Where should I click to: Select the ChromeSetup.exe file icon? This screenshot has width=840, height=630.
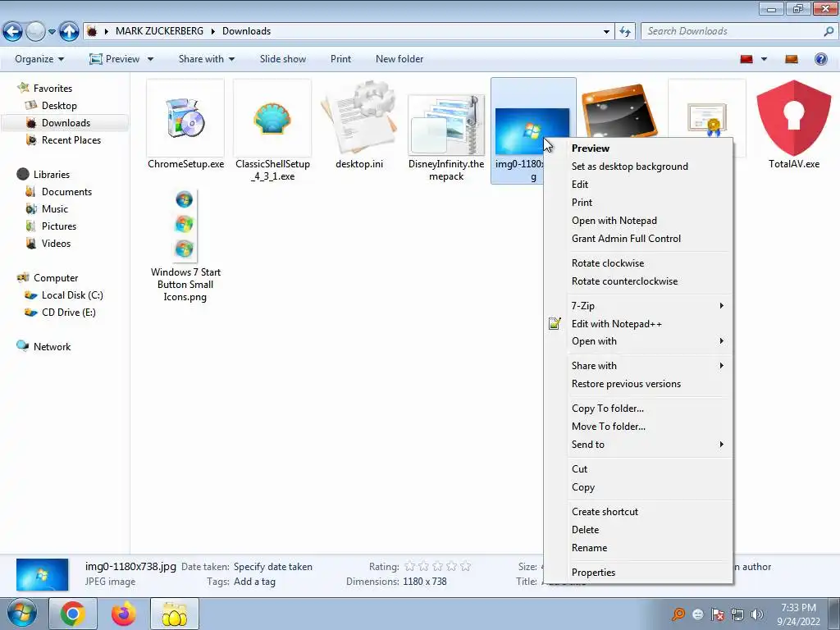185,118
